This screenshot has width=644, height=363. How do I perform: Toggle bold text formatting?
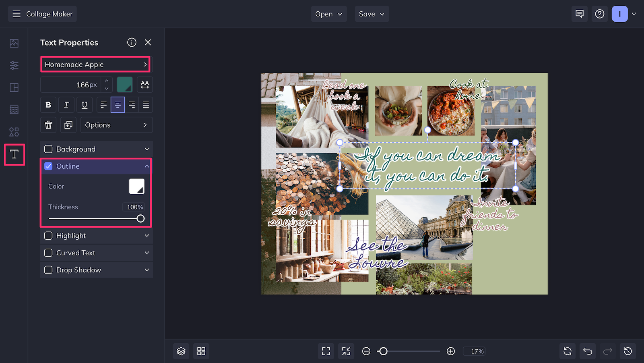click(x=48, y=105)
